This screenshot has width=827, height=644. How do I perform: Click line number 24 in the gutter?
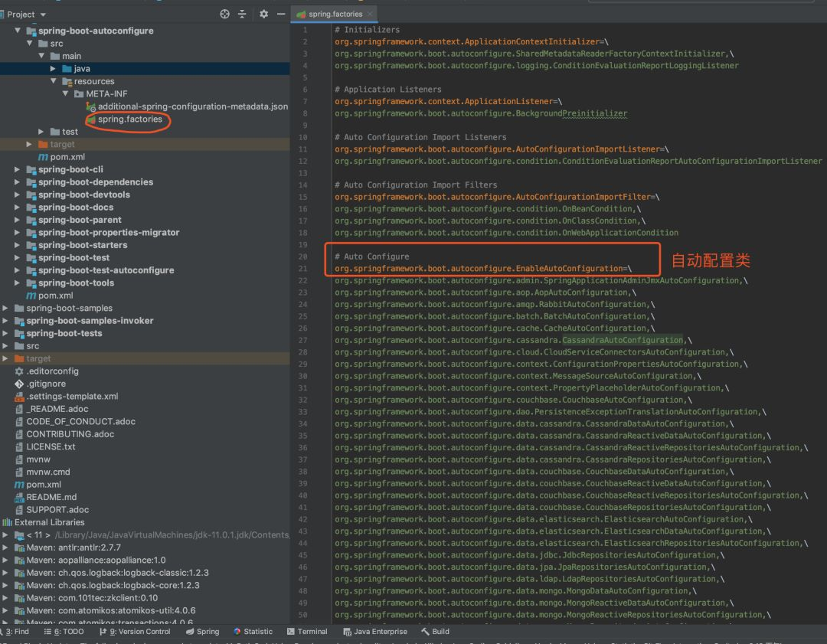click(302, 305)
